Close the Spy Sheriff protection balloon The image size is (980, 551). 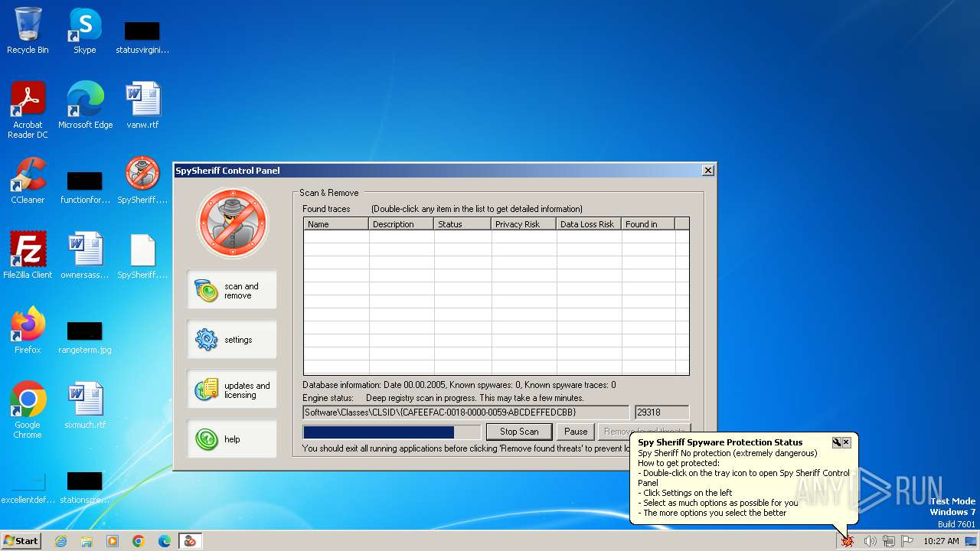point(846,442)
